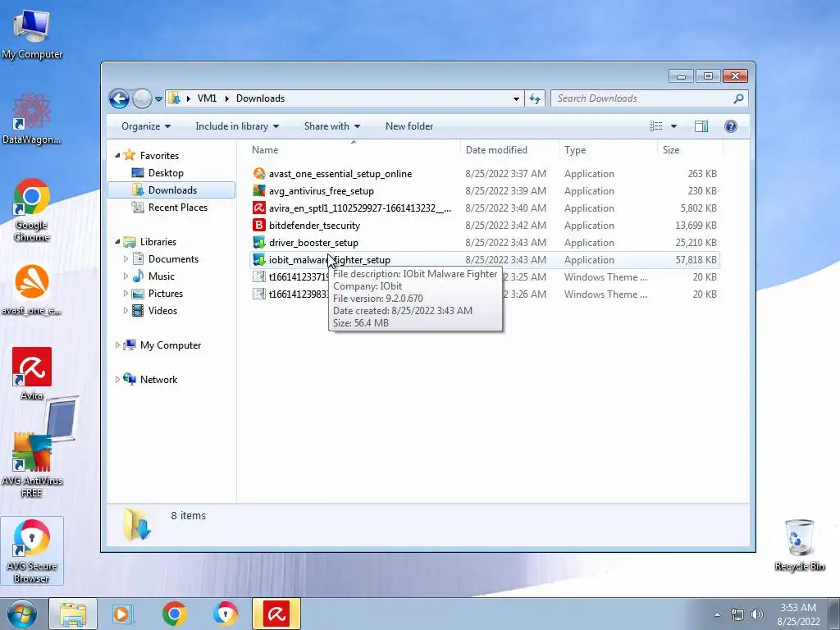Open the My Computer desktop icon
The height and width of the screenshot is (630, 840).
[32, 33]
